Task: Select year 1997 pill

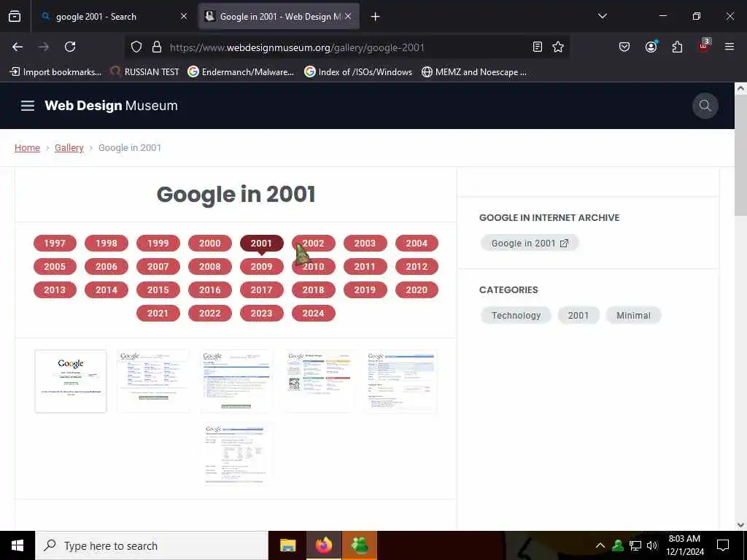Action: 55,244
